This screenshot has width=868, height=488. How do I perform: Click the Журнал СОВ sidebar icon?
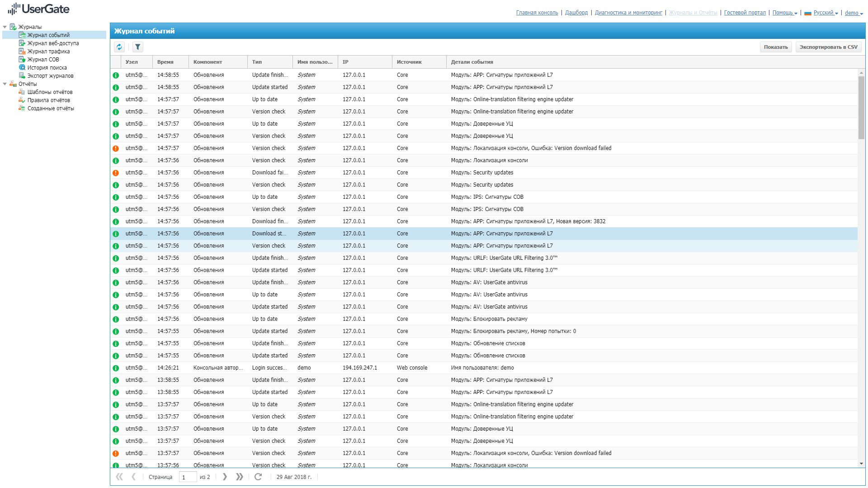22,59
